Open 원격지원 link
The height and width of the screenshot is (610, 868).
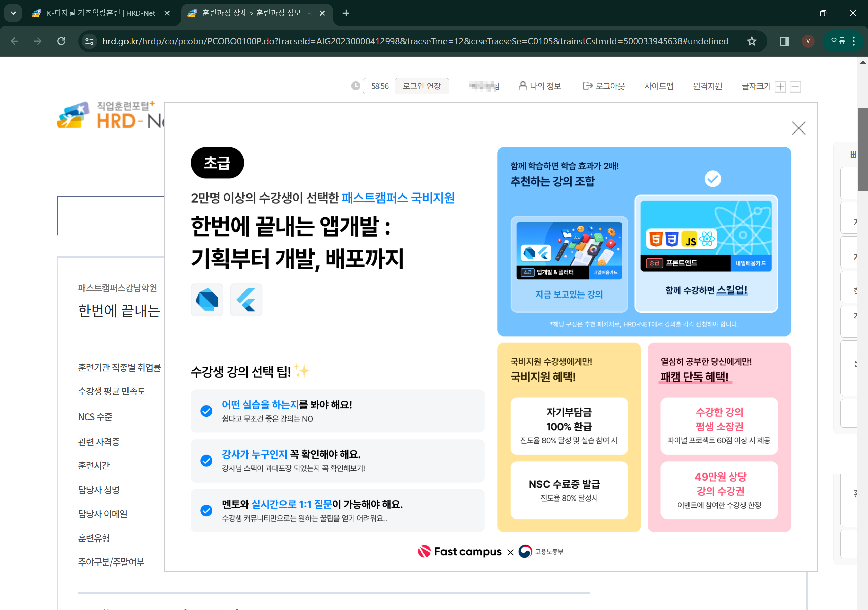[707, 86]
